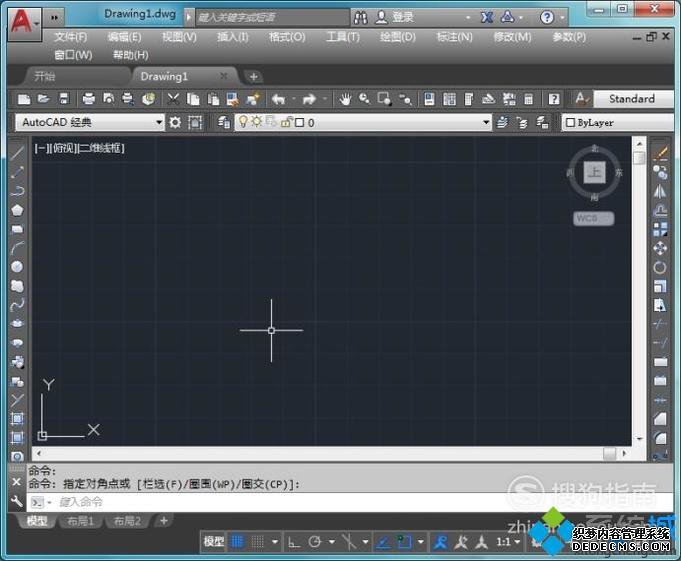Click the ByLayer color swatch box
681x561 pixels.
(570, 123)
